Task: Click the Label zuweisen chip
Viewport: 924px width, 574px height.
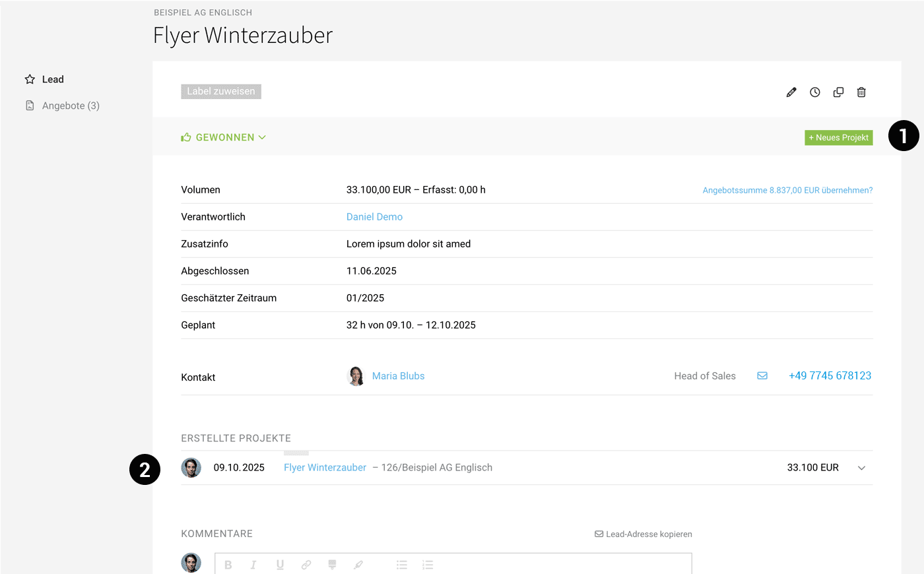Action: pyautogui.click(x=220, y=91)
